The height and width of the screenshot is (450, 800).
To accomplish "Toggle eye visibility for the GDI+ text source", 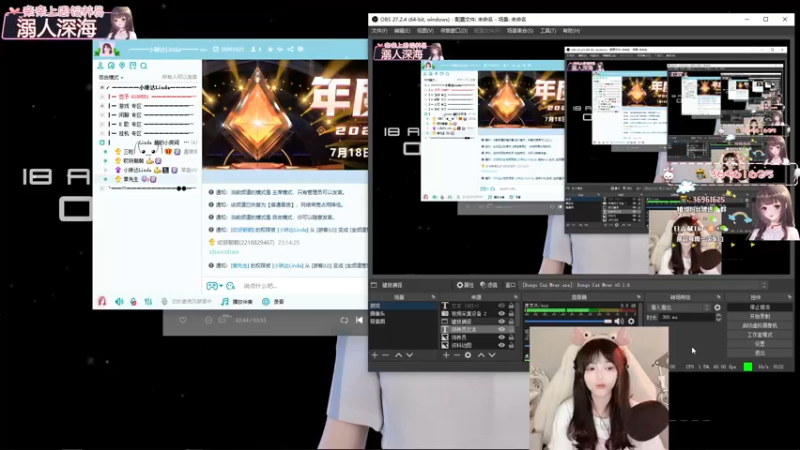I will pyautogui.click(x=502, y=306).
